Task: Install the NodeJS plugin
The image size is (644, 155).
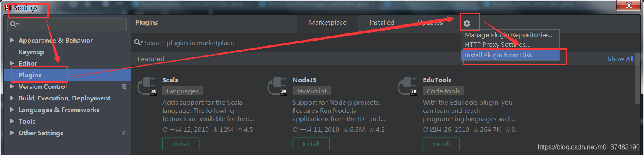Action: click(x=311, y=144)
